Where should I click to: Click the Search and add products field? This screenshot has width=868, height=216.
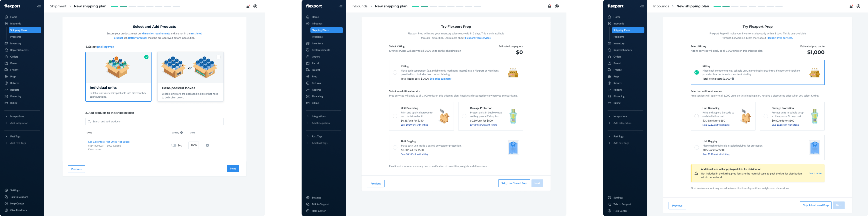(154, 121)
